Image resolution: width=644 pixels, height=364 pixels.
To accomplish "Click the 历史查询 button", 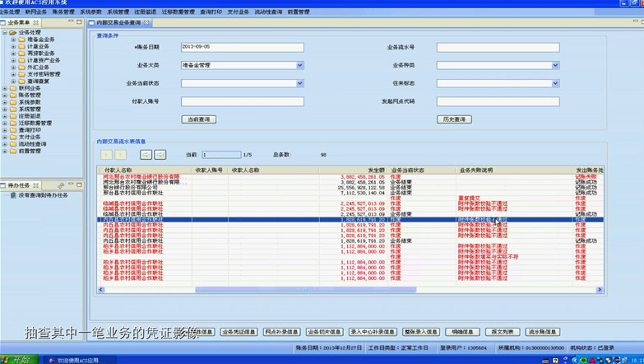I will click(453, 119).
